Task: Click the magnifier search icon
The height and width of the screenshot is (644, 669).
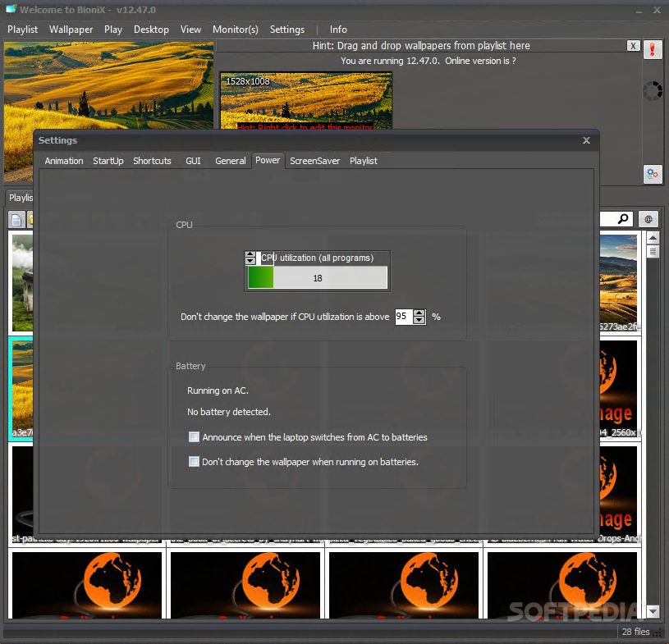Action: click(x=623, y=219)
